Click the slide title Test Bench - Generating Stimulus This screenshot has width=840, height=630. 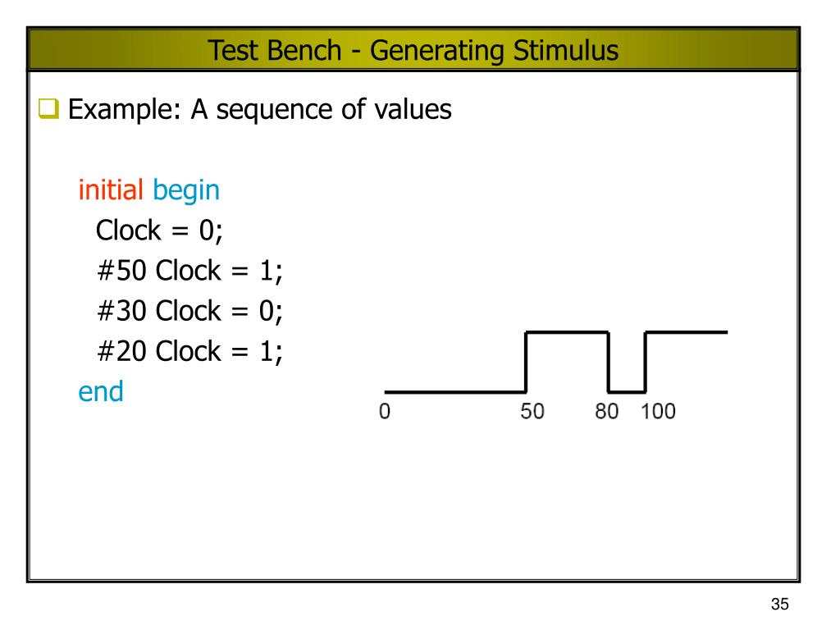pyautogui.click(x=413, y=50)
